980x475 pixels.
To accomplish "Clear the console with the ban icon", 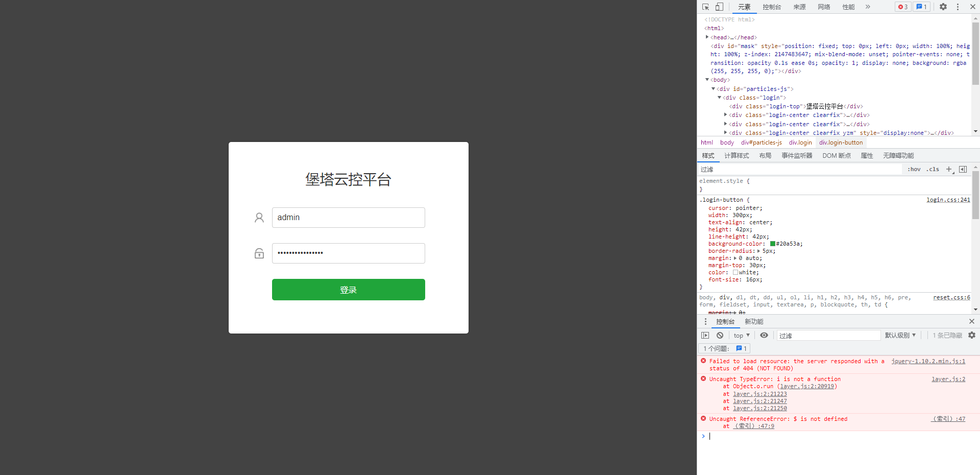I will pyautogui.click(x=720, y=335).
